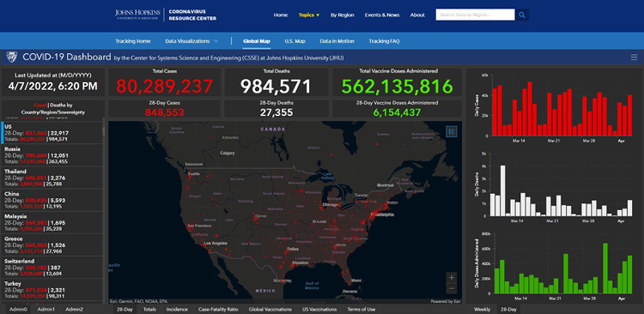Click the 28-Day Cases value 848,553

pos(164,112)
